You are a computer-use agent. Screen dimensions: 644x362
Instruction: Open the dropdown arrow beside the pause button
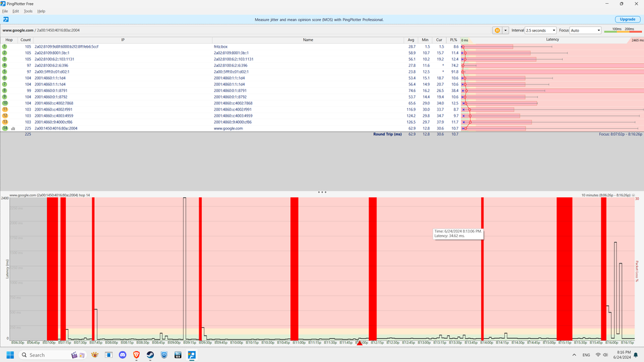click(505, 30)
